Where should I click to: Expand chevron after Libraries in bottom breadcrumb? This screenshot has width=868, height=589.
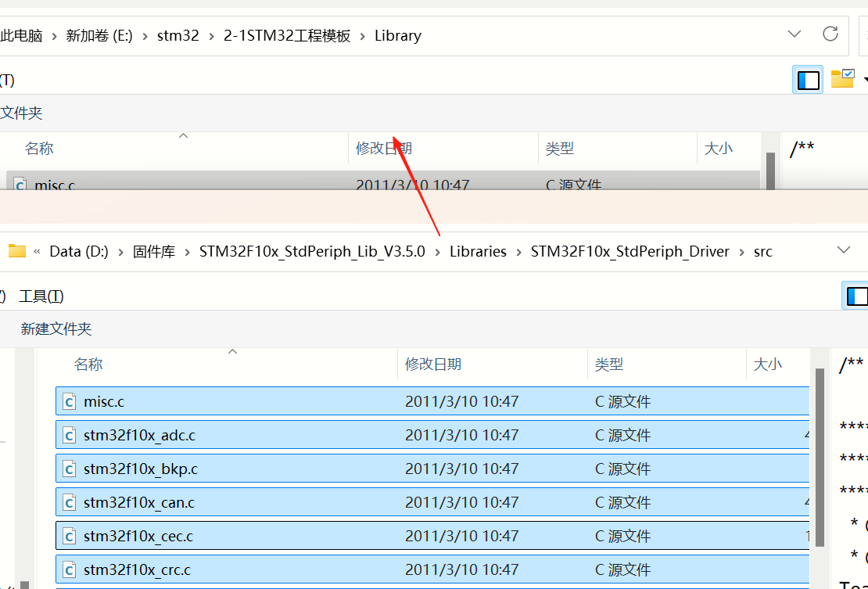[x=518, y=253]
